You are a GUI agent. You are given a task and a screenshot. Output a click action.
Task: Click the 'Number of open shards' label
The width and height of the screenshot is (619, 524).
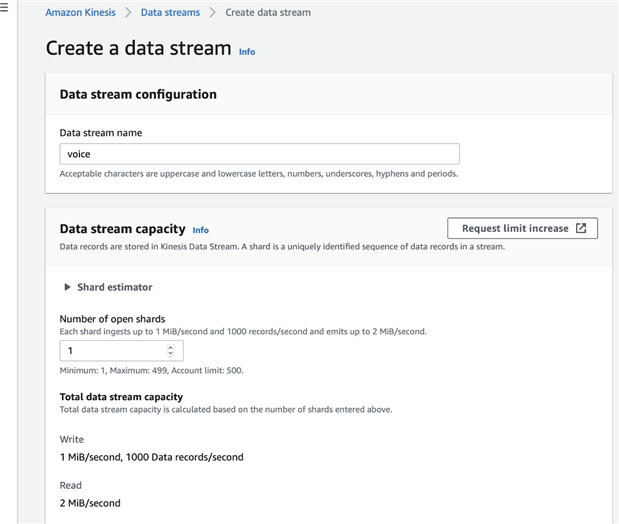point(112,319)
